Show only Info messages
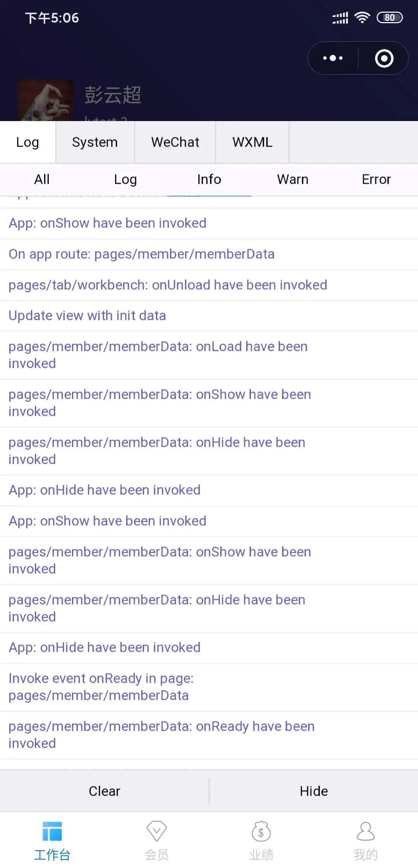 tap(209, 179)
